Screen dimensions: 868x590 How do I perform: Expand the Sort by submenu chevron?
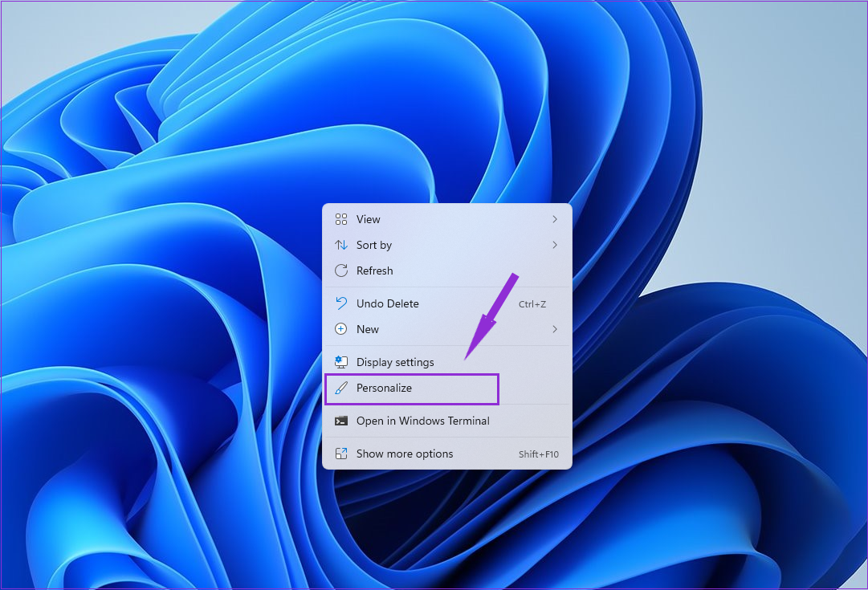coord(556,245)
